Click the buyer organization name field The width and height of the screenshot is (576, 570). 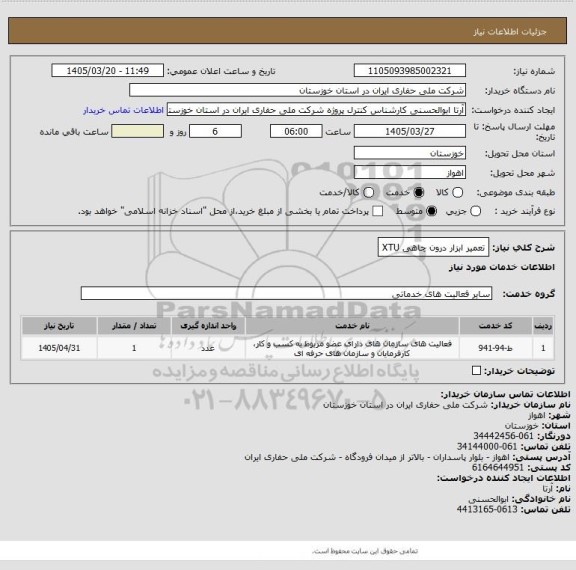pyautogui.click(x=298, y=90)
